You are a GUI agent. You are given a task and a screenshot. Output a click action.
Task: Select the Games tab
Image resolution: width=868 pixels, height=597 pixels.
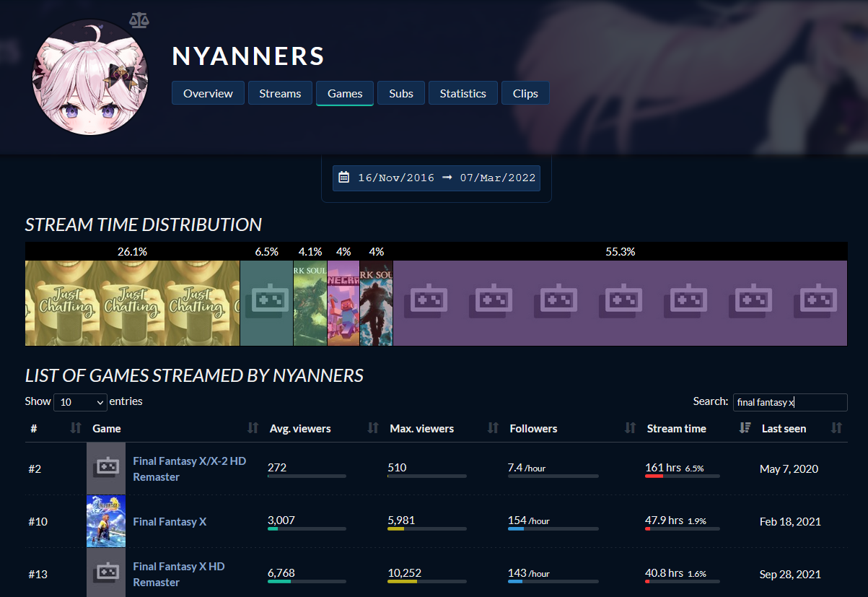[345, 93]
